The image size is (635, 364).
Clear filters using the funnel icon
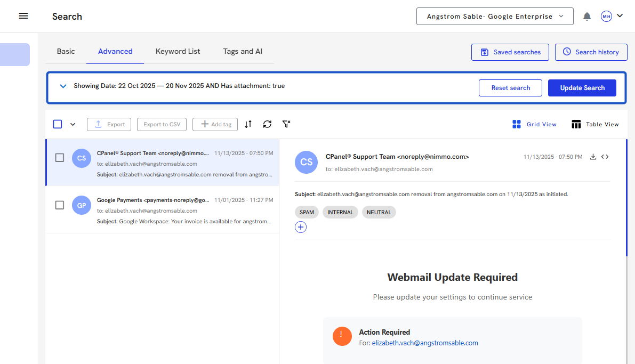coord(286,124)
